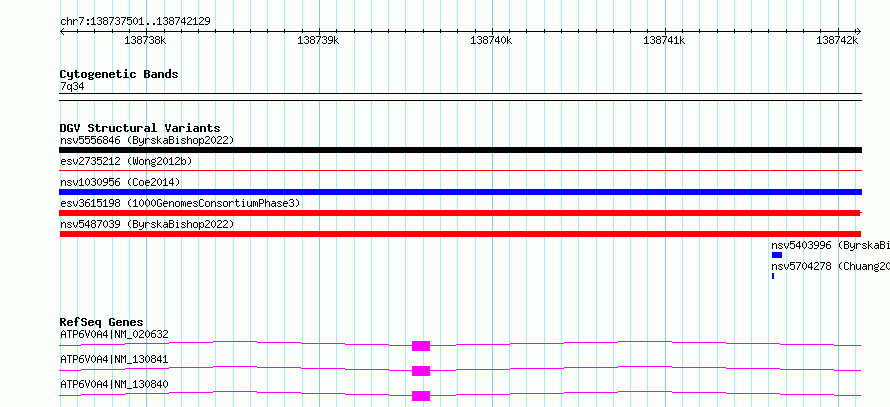Open ATP6V0A4|NM_130841 transcript label
890x407 pixels.
[114, 359]
